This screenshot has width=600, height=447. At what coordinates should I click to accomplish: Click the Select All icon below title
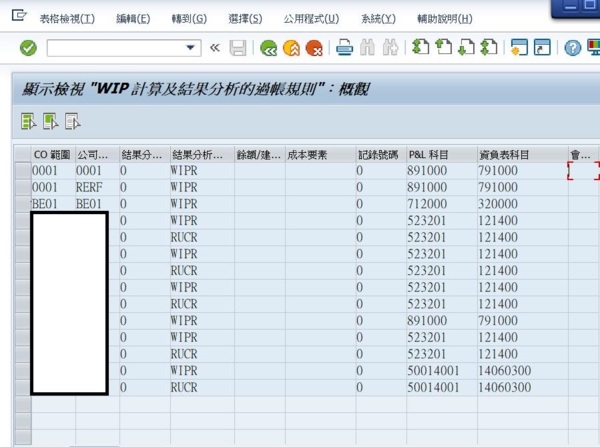pyautogui.click(x=28, y=122)
